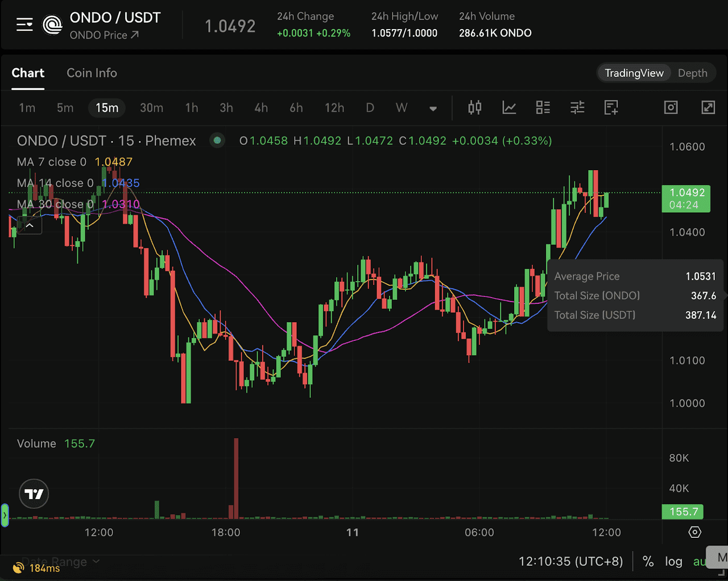Switch to the Coin Info tab
The height and width of the screenshot is (581, 728).
(x=92, y=73)
